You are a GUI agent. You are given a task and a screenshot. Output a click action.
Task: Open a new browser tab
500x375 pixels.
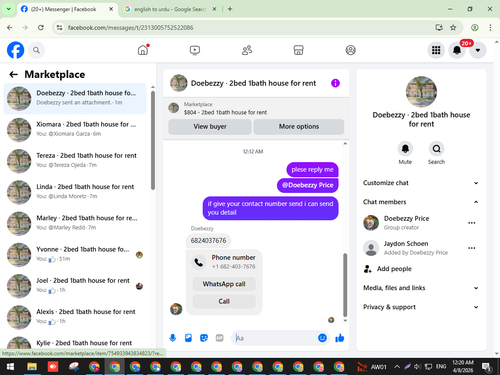point(230,9)
